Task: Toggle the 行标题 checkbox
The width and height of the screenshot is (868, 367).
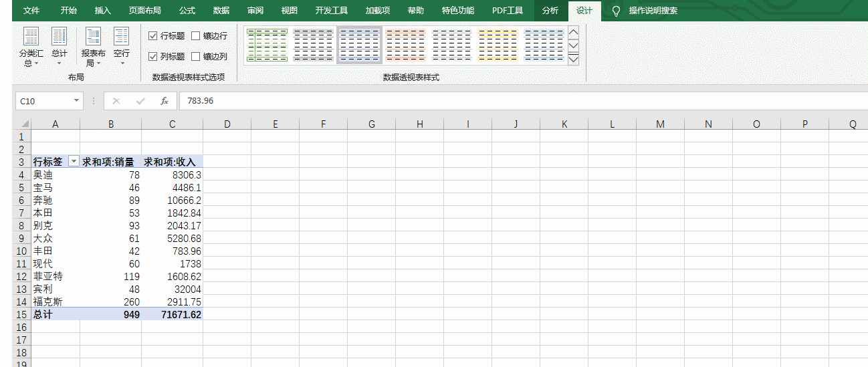Action: [153, 36]
